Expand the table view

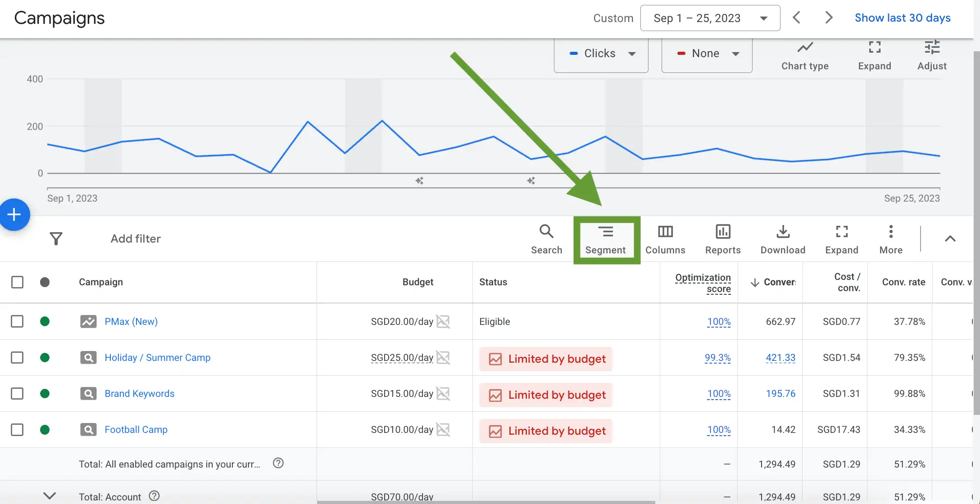[841, 239]
